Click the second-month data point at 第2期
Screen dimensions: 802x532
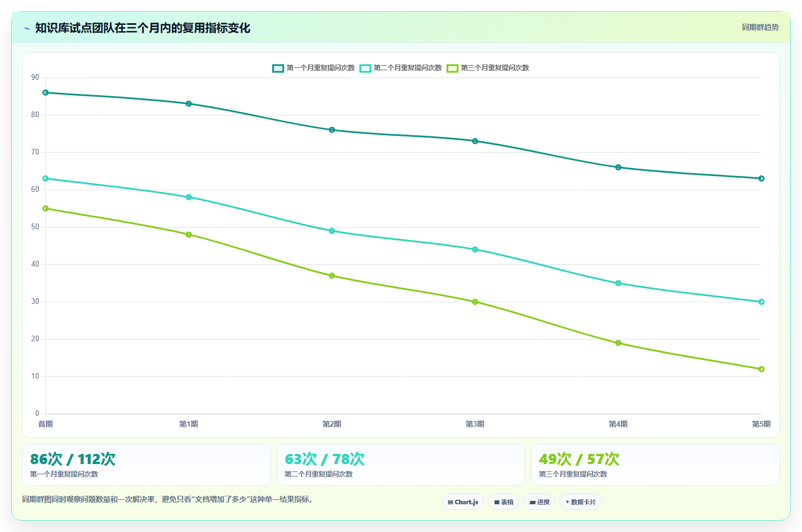tap(332, 231)
